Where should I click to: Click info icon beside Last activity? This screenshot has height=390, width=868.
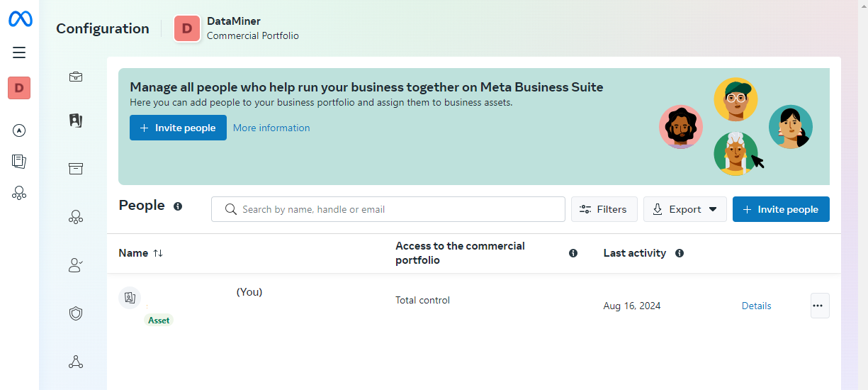[x=680, y=253]
